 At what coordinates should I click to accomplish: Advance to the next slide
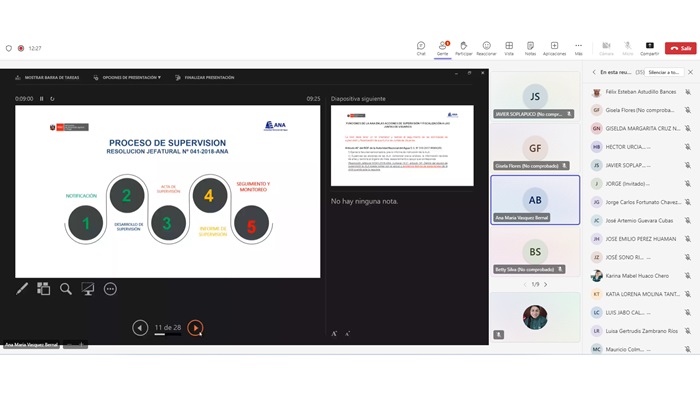[195, 328]
